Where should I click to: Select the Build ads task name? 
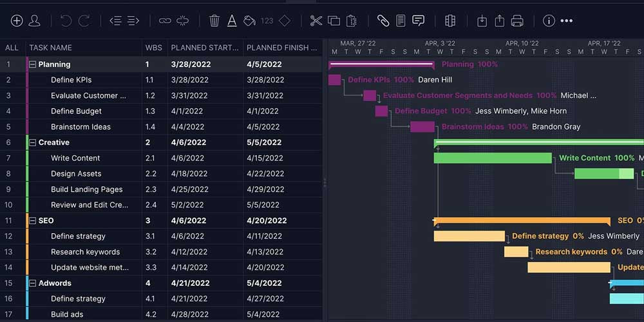point(67,314)
